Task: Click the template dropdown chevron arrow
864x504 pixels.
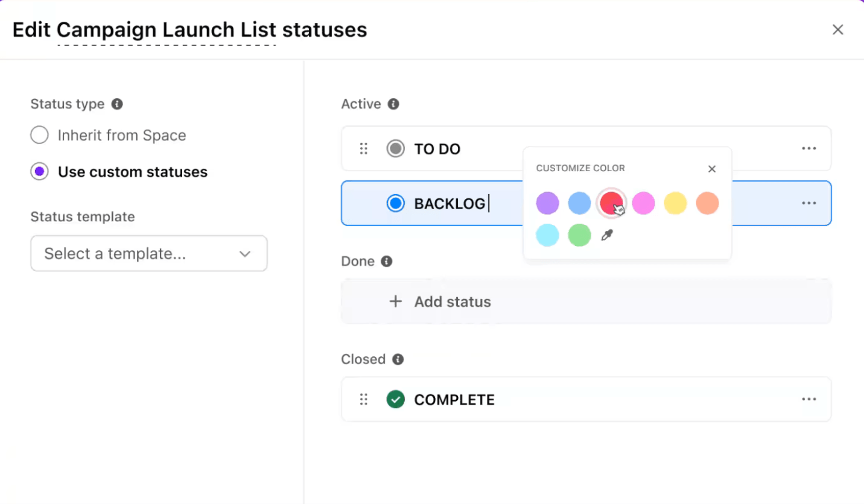Action: coord(245,254)
